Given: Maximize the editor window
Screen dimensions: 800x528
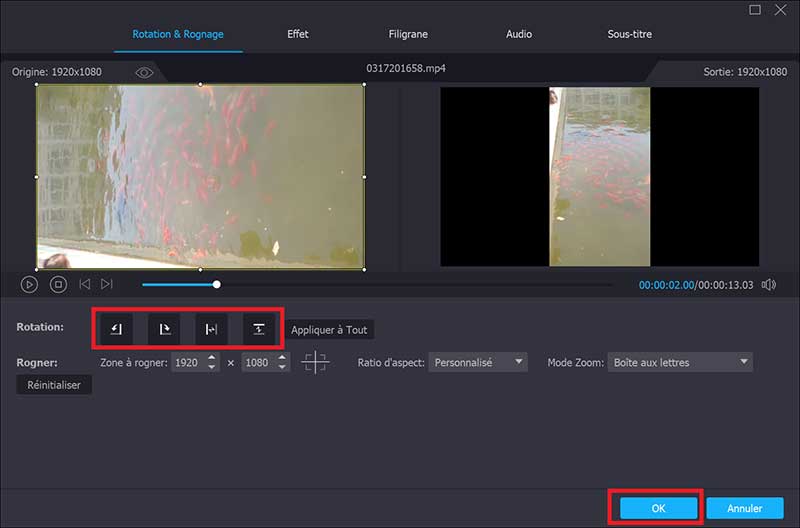Looking at the screenshot, I should coord(755,10).
